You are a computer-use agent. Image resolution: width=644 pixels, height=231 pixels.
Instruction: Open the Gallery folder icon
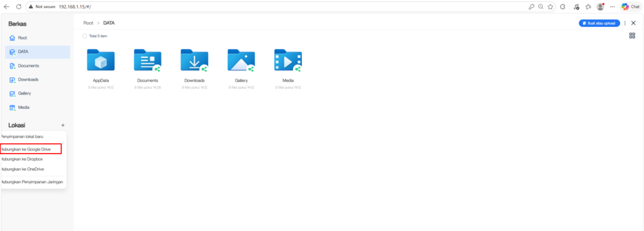[x=241, y=60]
